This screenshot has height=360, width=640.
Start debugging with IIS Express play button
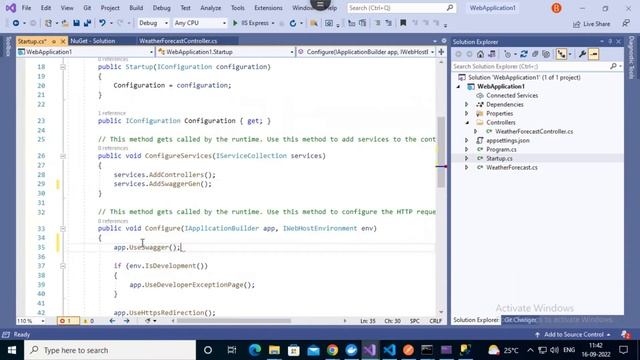tap(235, 23)
